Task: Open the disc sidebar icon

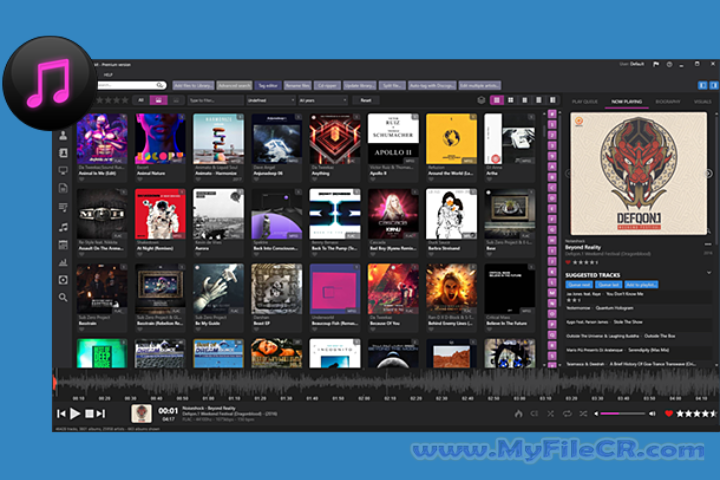Action: click(x=63, y=280)
